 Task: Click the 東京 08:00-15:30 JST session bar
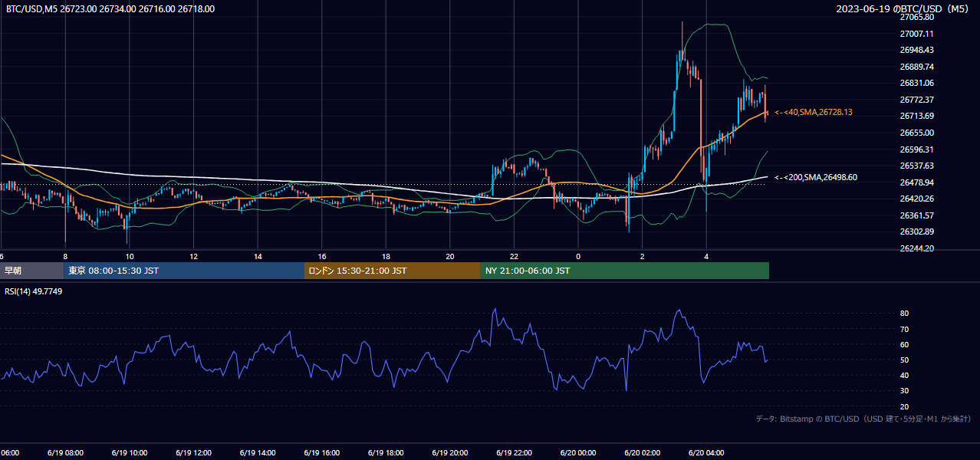tap(184, 271)
